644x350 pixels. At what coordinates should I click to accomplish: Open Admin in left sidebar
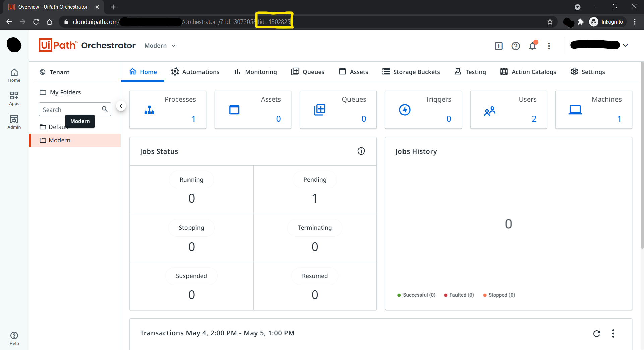[14, 122]
